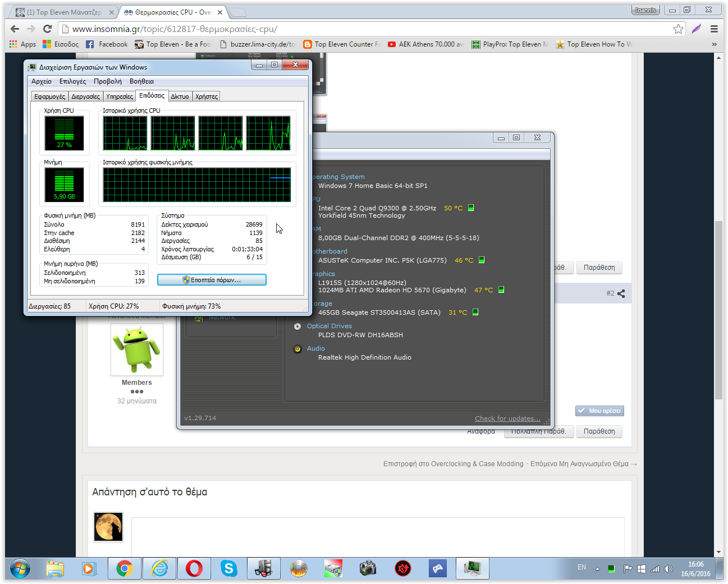
Task: Switch to Google Chrome in taskbar
Action: pos(124,568)
